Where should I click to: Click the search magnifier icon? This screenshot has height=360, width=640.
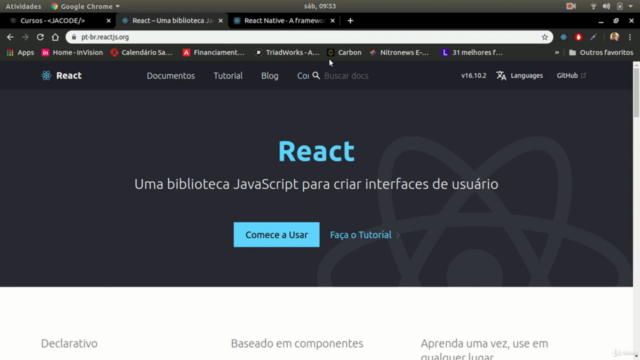click(x=316, y=76)
